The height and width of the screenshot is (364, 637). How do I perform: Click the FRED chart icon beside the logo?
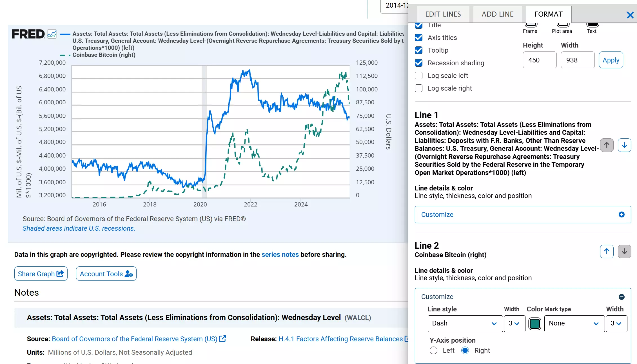(52, 34)
